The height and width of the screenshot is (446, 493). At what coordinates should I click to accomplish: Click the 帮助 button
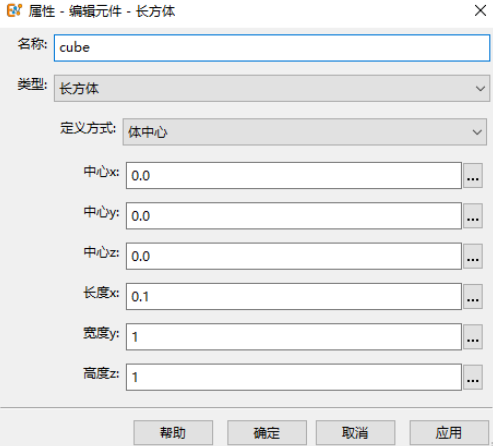(x=173, y=433)
